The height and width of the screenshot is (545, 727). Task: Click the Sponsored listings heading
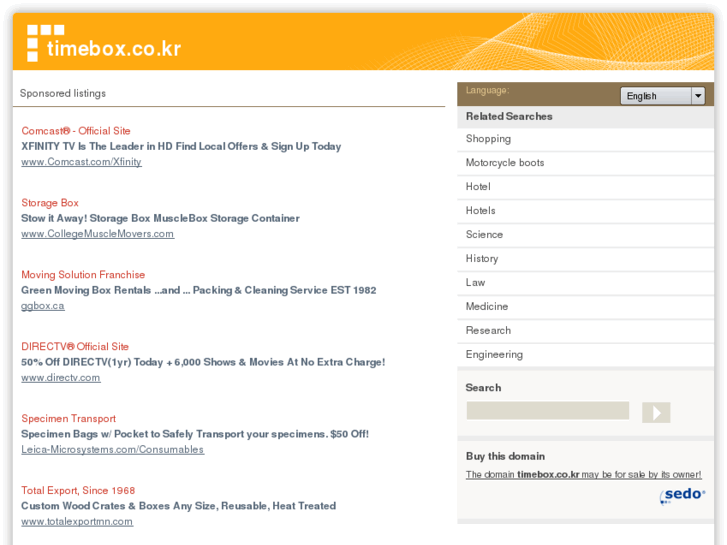point(63,93)
